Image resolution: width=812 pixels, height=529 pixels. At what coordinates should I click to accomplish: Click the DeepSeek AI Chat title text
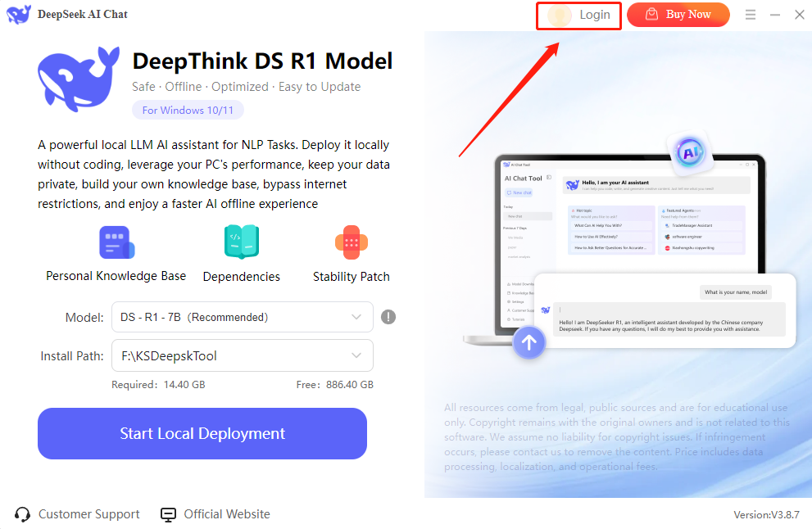coord(82,15)
